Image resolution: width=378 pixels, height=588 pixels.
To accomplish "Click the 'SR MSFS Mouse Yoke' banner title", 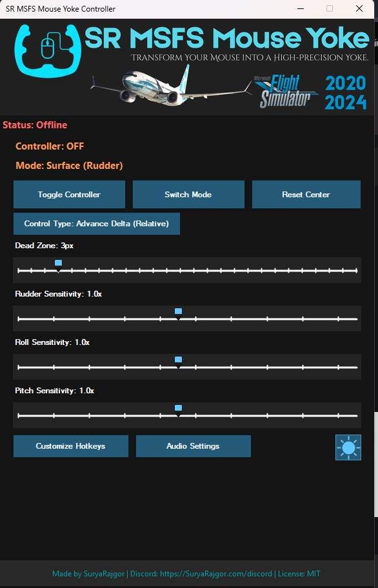I will click(227, 38).
